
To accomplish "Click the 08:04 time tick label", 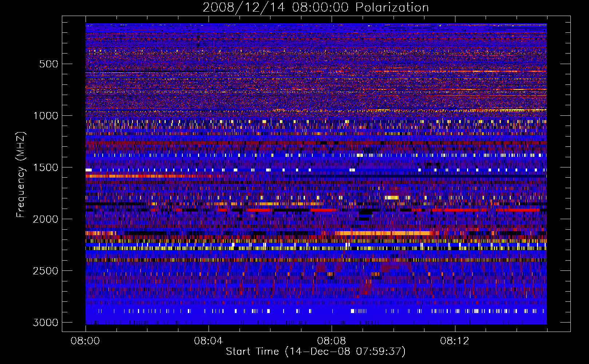I will pyautogui.click(x=208, y=341).
